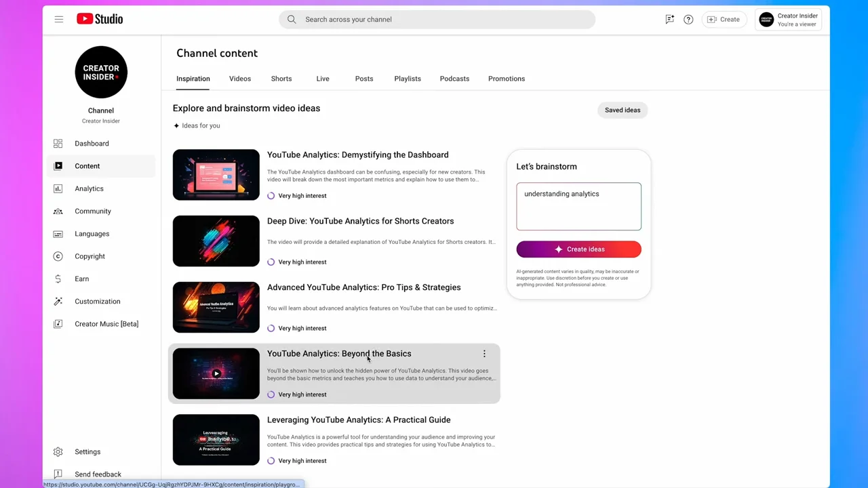Click the Settings gear icon

pos(58,452)
